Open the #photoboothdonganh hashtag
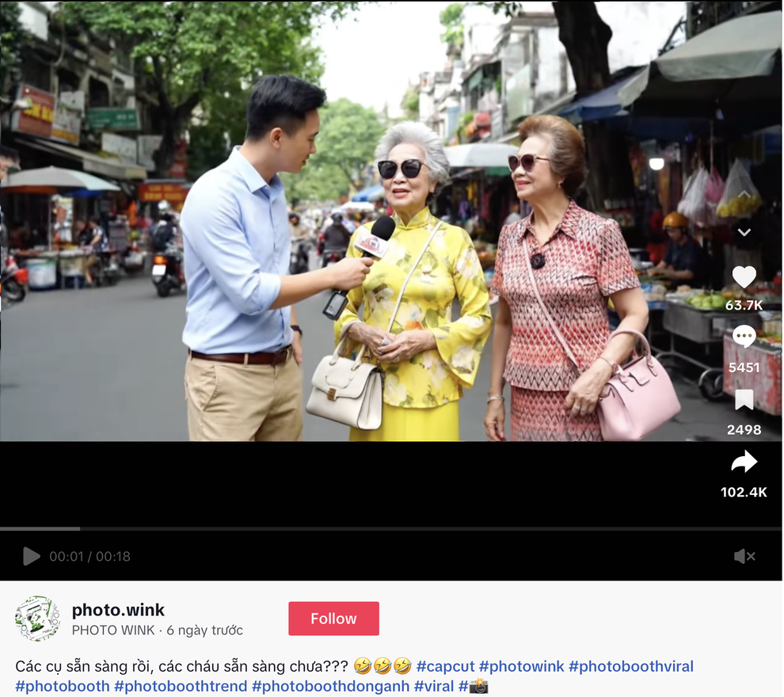The image size is (784, 697). coord(330,686)
